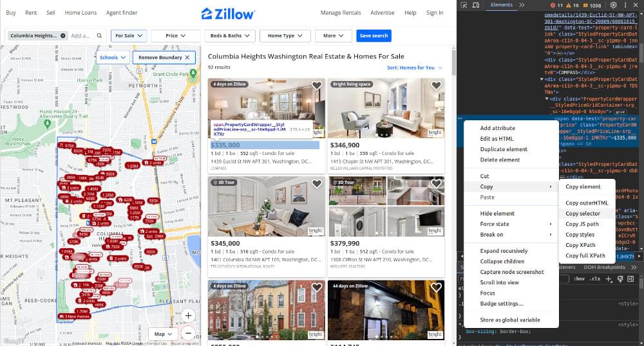This screenshot has height=346, width=644.
Task: Open the Agent finder link
Action: [122, 13]
